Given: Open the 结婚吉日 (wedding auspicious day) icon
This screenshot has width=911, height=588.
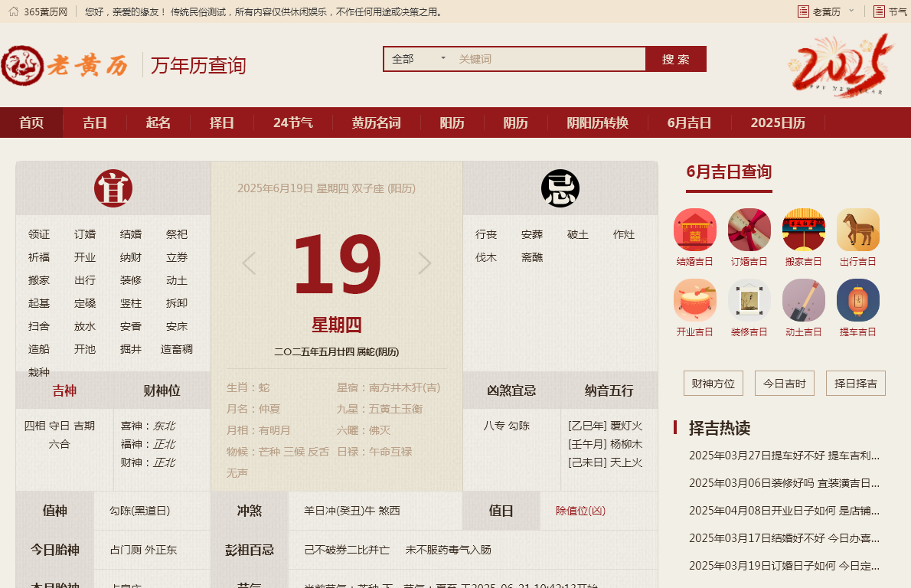Looking at the screenshot, I should click(x=694, y=230).
